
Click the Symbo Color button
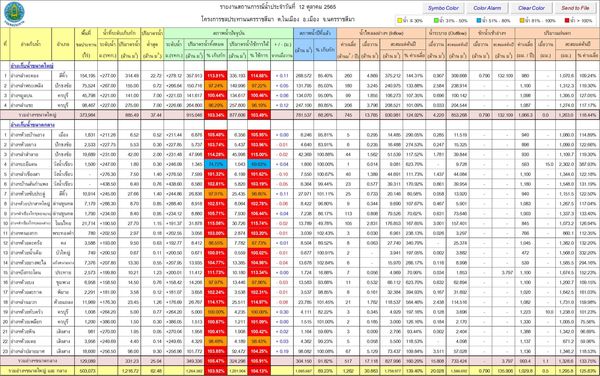[443, 8]
